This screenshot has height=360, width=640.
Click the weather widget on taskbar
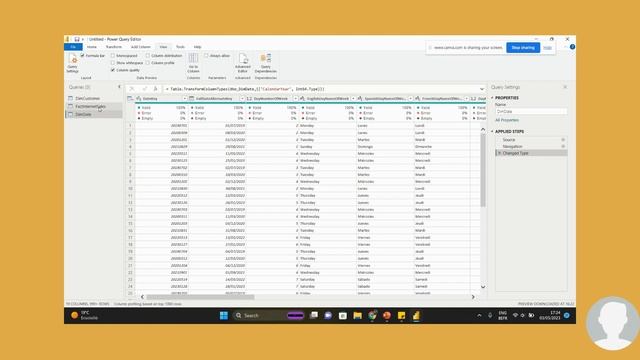pyautogui.click(x=85, y=315)
